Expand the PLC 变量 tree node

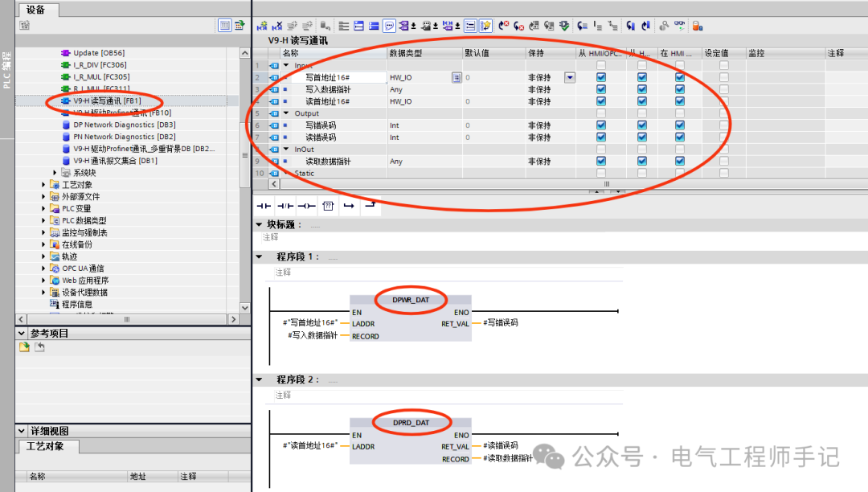point(43,209)
